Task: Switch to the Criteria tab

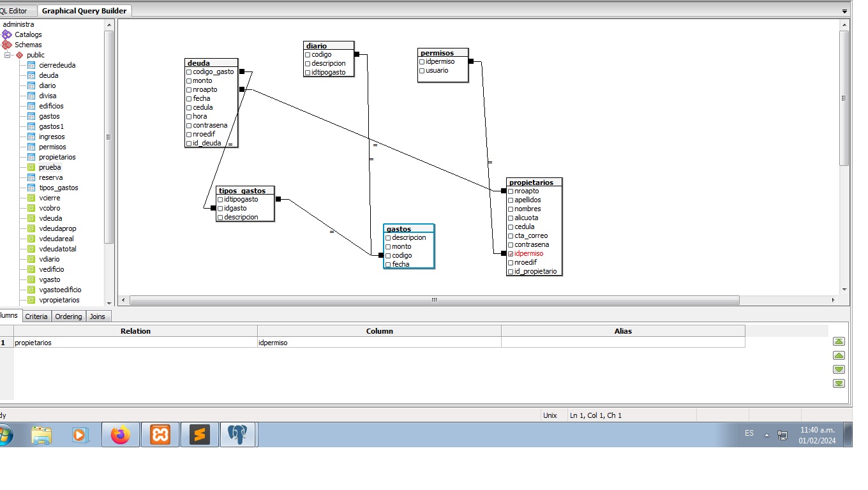Action: click(36, 316)
